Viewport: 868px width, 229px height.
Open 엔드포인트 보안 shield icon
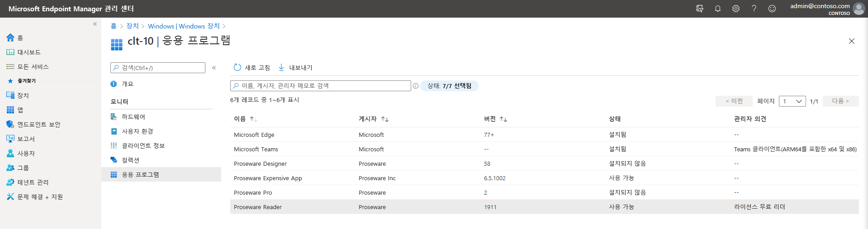click(10, 124)
